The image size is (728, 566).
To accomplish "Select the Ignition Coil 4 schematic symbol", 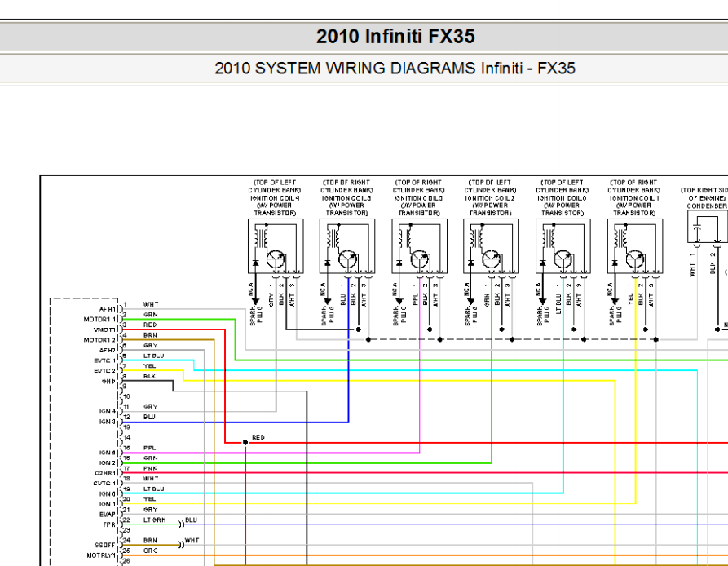I will point(276,246).
